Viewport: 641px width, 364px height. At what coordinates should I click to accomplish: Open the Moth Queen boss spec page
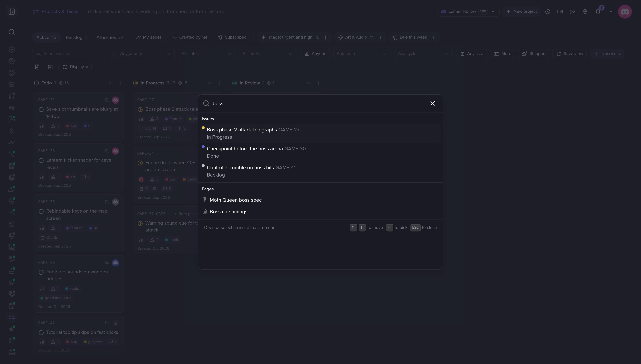click(320, 200)
